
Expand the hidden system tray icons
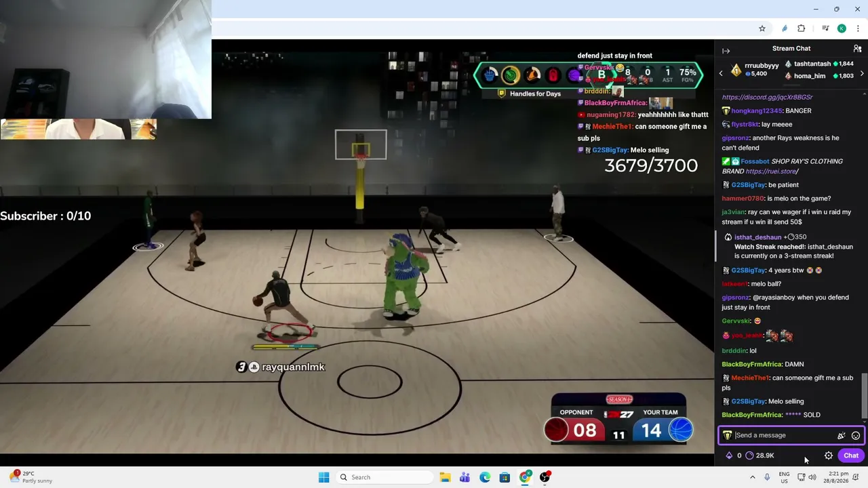pyautogui.click(x=752, y=477)
